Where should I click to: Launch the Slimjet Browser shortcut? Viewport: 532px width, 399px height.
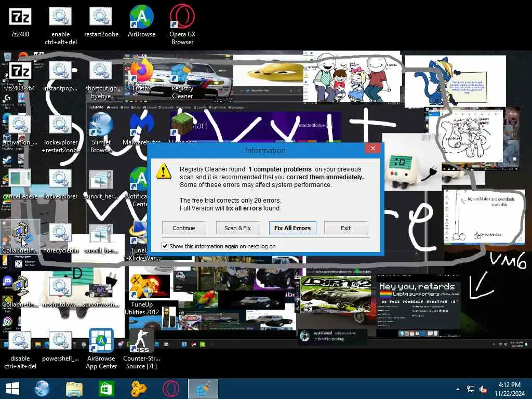tap(101, 134)
